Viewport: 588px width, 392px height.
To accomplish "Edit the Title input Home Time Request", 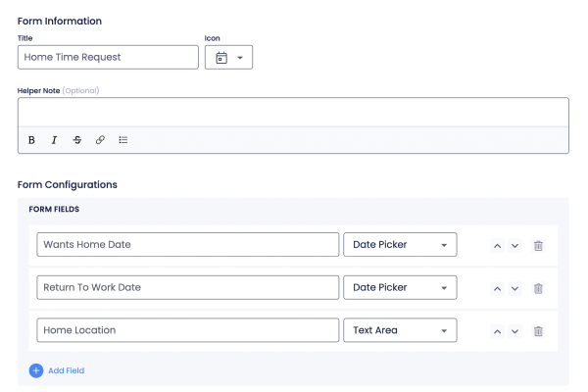I will 108,58.
